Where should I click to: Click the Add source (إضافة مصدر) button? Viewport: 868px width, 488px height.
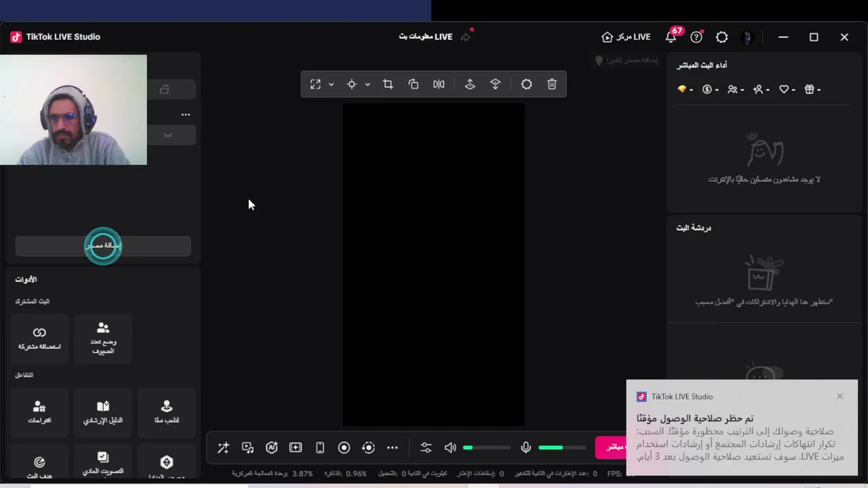click(x=103, y=245)
